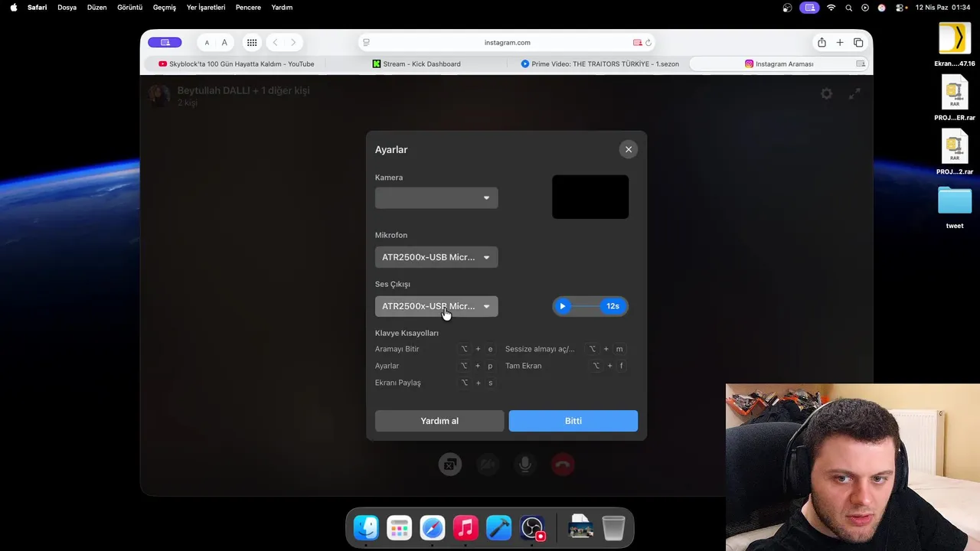980x551 pixels.
Task: Open the Görüntü menu
Action: point(129,8)
